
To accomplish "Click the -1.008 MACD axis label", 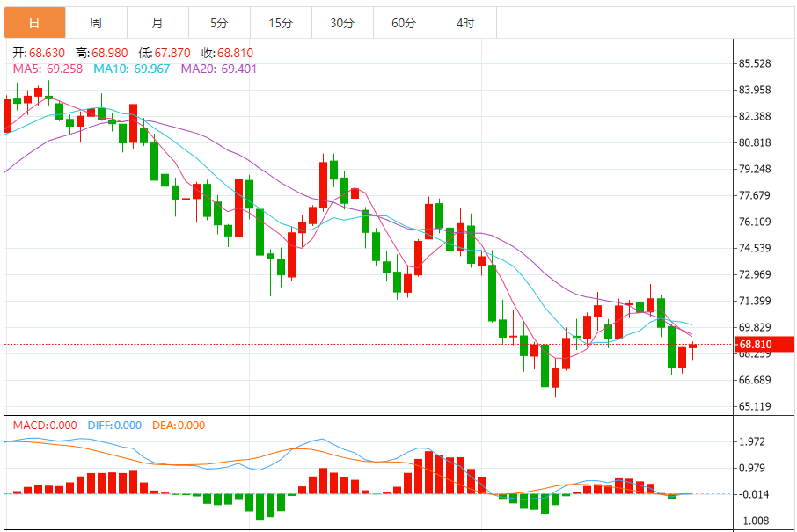I will [x=753, y=521].
